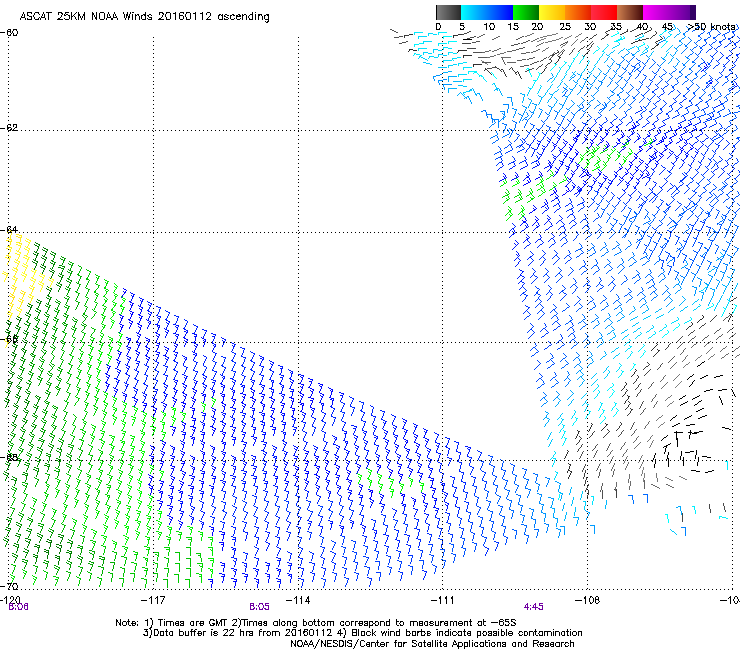Click the longitude label -114
This screenshot has width=740, height=650.
[298, 600]
